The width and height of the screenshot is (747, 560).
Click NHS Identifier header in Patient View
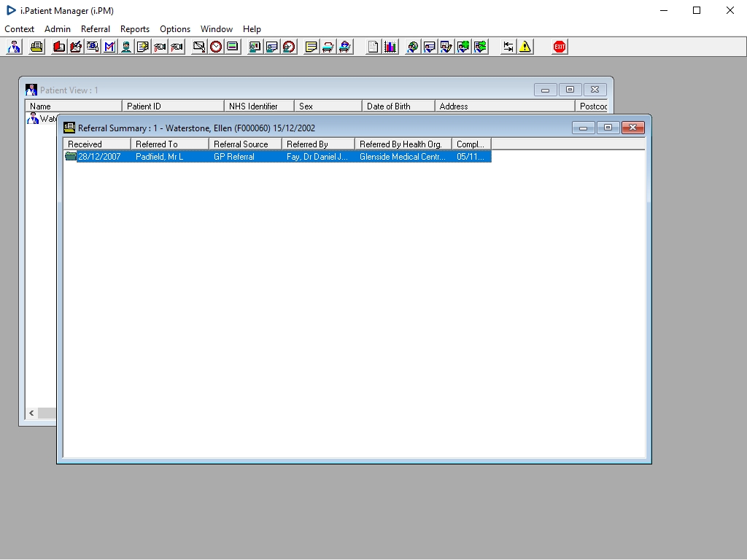pyautogui.click(x=259, y=106)
